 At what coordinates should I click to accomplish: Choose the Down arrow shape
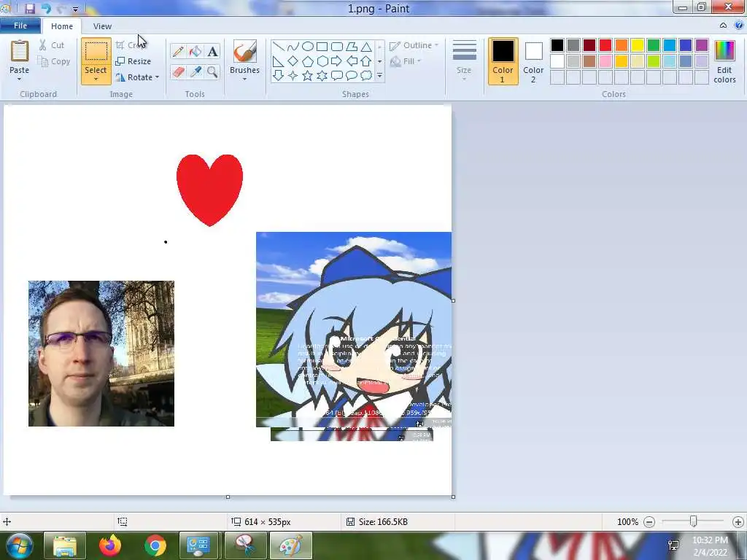(279, 75)
